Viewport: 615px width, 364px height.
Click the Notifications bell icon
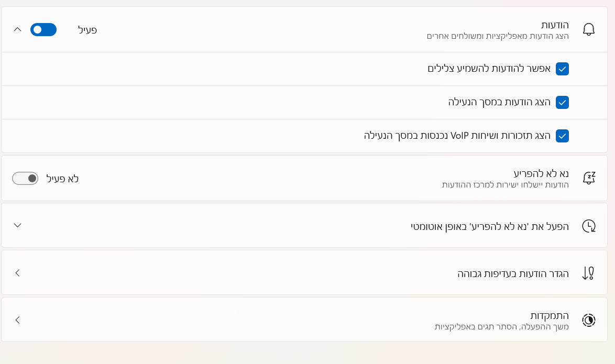point(589,30)
